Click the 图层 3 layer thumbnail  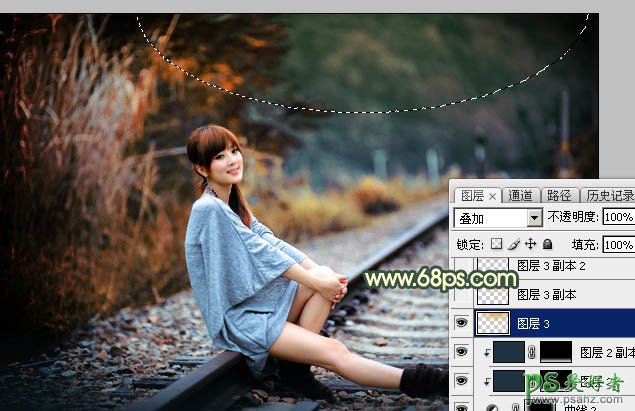[x=493, y=323]
